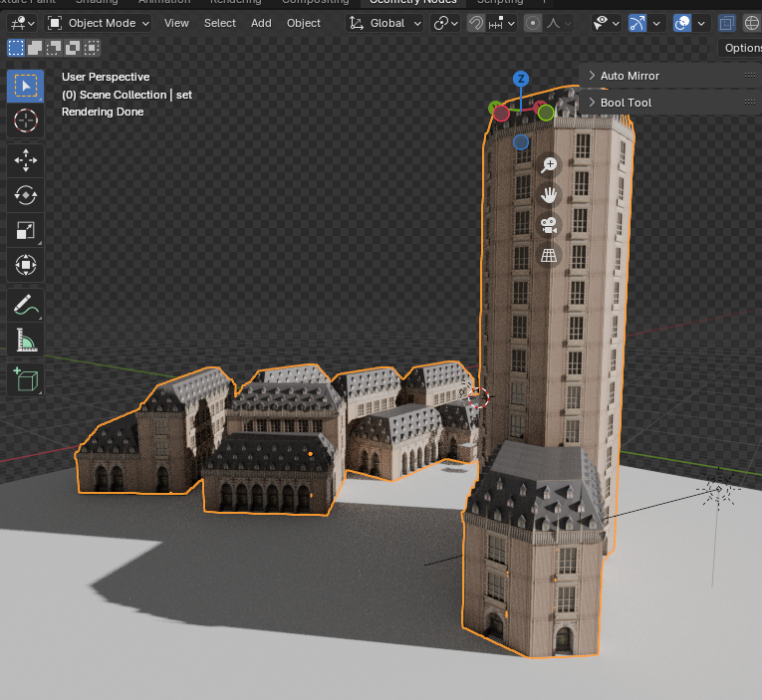Click the Add Cube tool

coord(26,379)
